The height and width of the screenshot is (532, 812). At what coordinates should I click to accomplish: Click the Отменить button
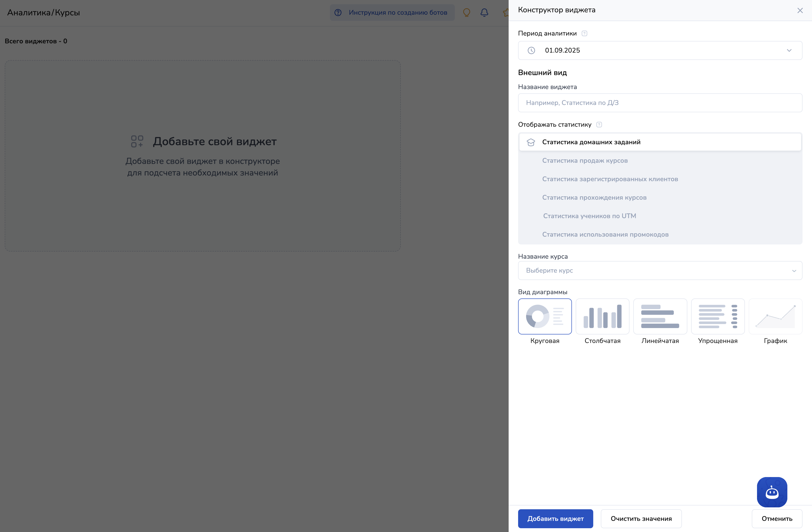[x=776, y=518]
